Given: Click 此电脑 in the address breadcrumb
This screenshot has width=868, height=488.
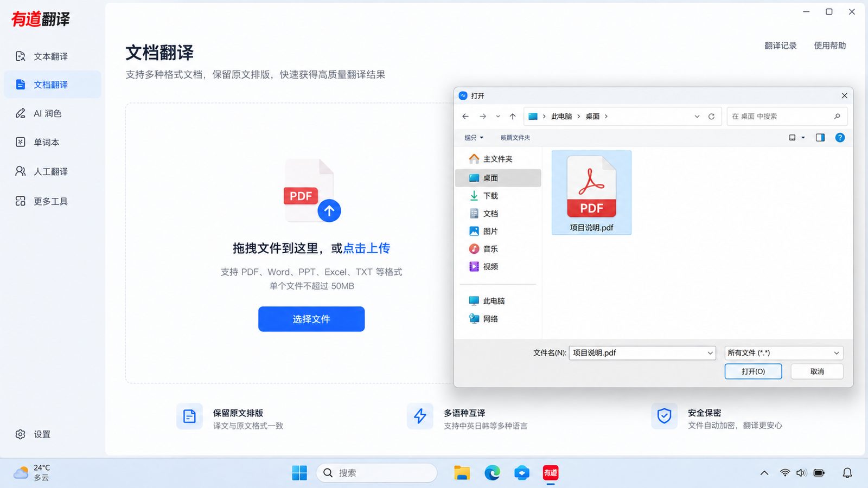Looking at the screenshot, I should (561, 117).
